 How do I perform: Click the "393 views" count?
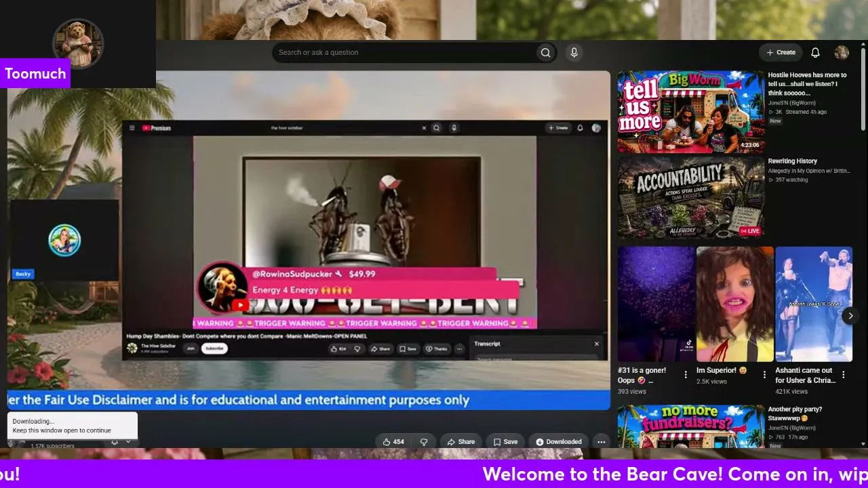[632, 392]
